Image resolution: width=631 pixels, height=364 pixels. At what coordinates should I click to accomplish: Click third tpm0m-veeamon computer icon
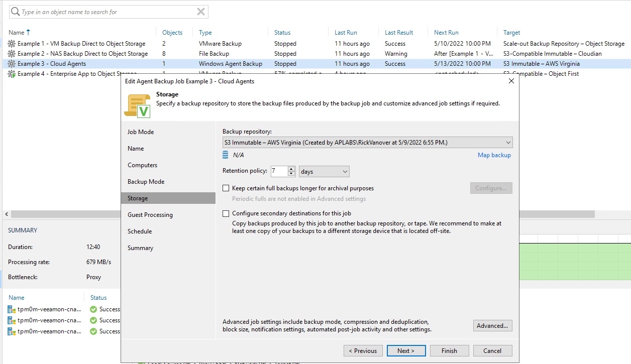[x=12, y=331]
